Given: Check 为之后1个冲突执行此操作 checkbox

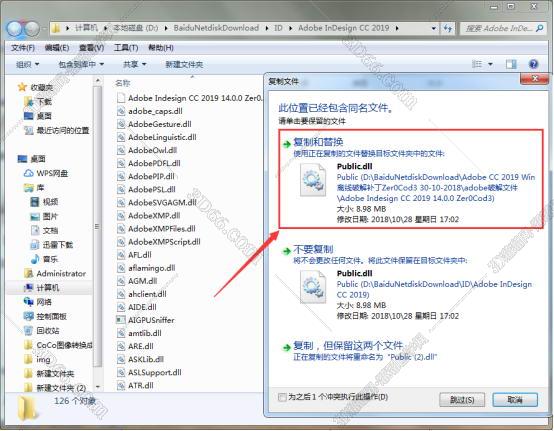Looking at the screenshot, I should pyautogui.click(x=282, y=397).
